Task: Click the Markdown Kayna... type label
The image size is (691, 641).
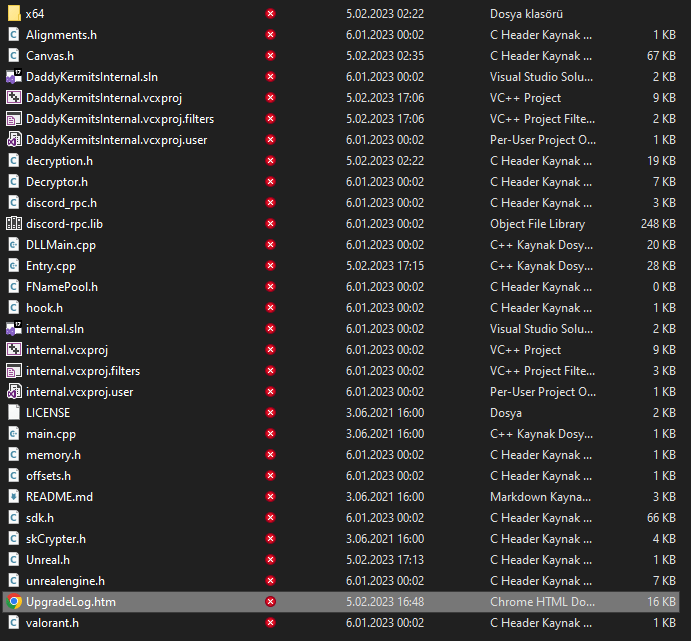Action: [540, 497]
